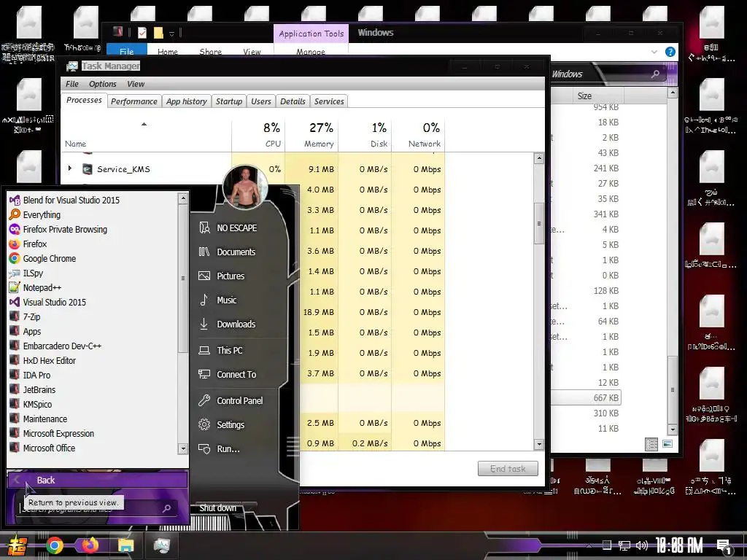Open Task Manager View menu
747x560 pixels.
[136, 84]
